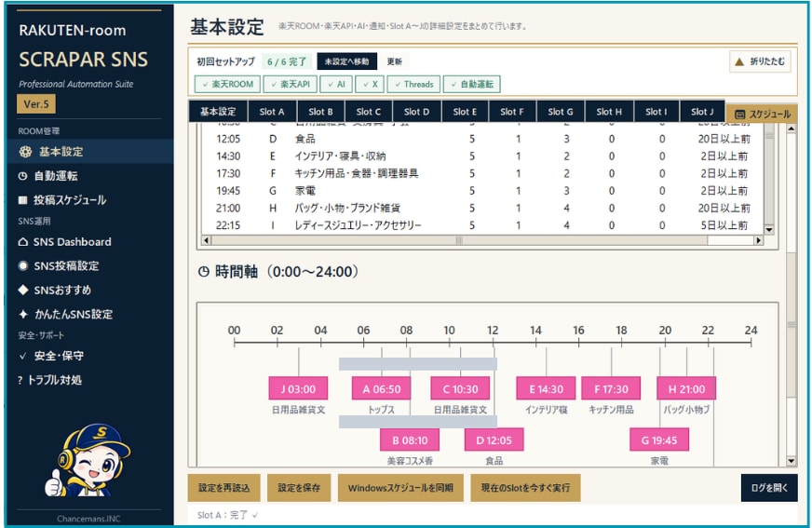Click the B 08:10 timeline marker
Image resolution: width=812 pixels, height=528 pixels.
point(410,440)
